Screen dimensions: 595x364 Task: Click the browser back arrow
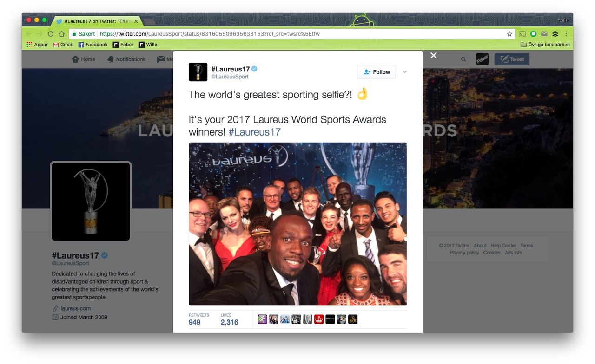pyautogui.click(x=29, y=34)
